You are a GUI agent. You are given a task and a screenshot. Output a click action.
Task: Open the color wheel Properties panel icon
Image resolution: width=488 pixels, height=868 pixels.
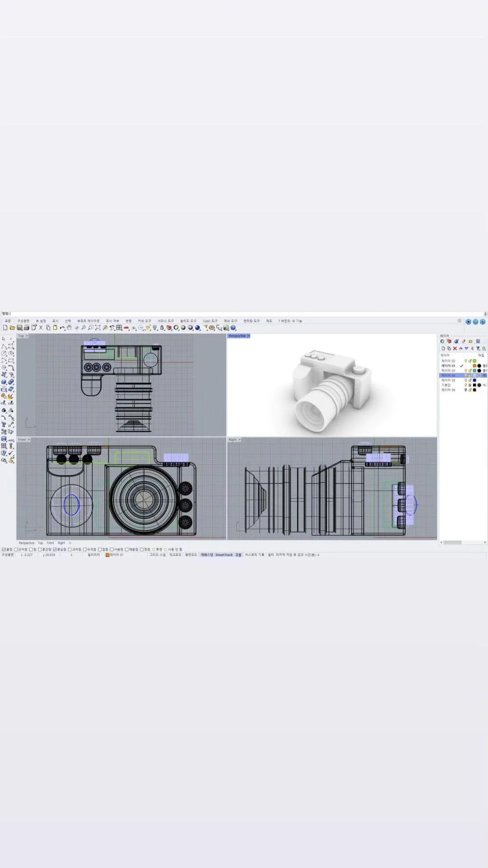442,341
